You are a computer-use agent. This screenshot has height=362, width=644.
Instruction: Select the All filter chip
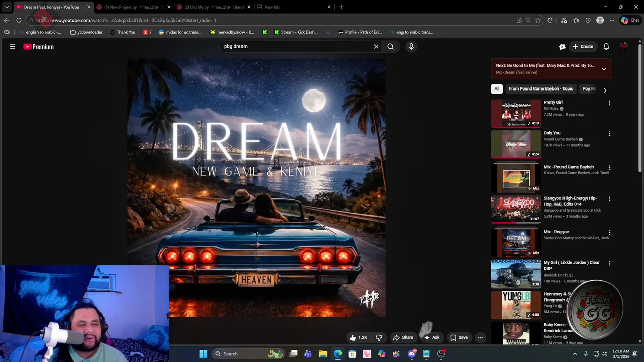click(497, 89)
